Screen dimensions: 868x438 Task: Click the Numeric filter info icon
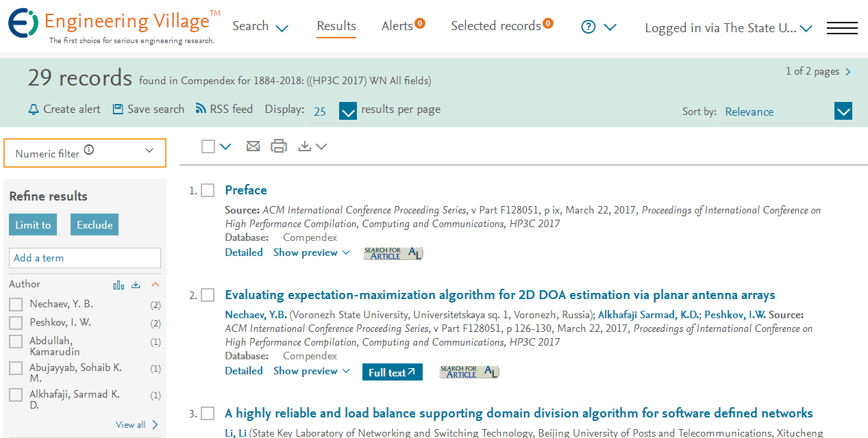(89, 151)
